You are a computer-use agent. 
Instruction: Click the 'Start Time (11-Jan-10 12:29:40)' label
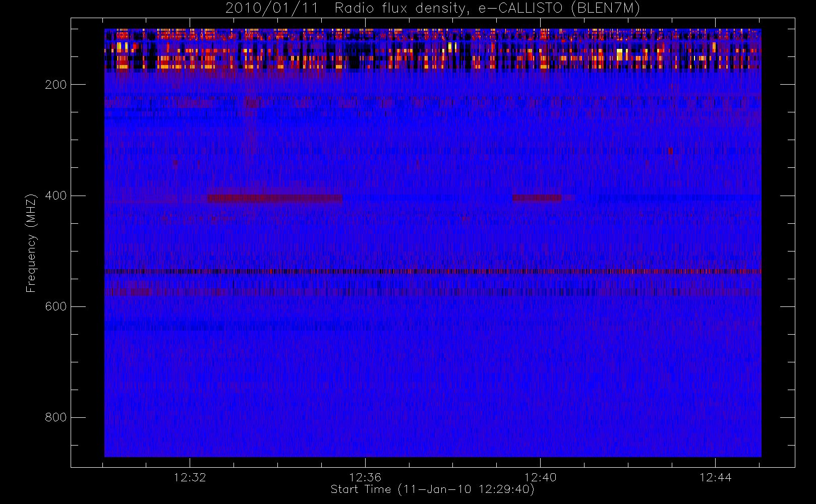click(x=432, y=489)
